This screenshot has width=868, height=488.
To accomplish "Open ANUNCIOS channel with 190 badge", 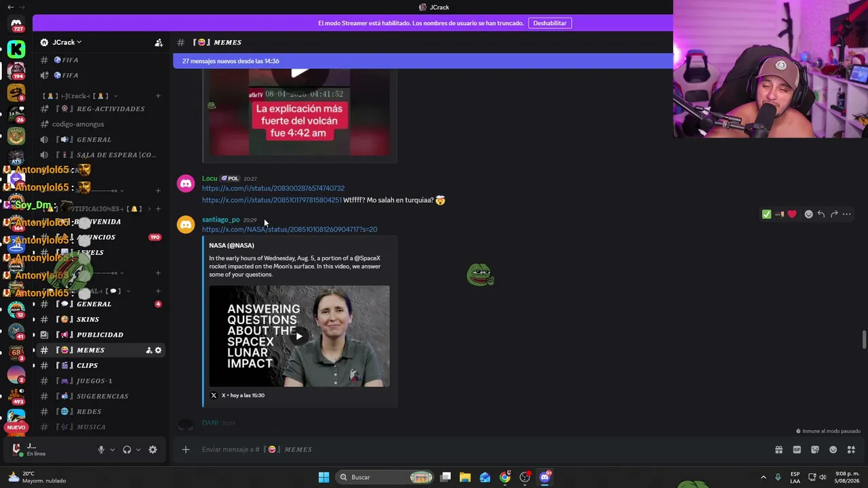I will (100, 237).
